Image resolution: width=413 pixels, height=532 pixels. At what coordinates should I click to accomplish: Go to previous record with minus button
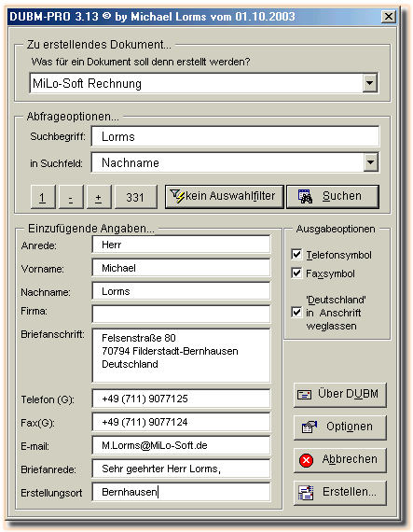71,197
